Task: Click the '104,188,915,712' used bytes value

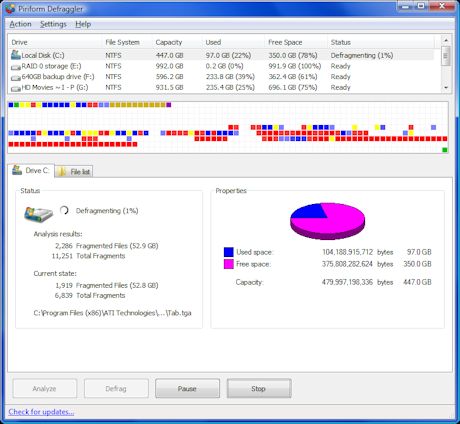Action: [x=347, y=252]
